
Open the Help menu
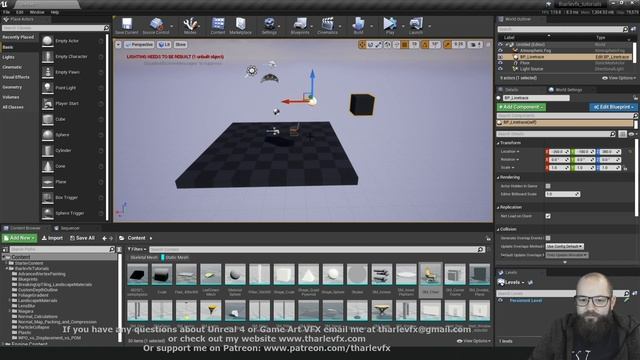point(55,12)
